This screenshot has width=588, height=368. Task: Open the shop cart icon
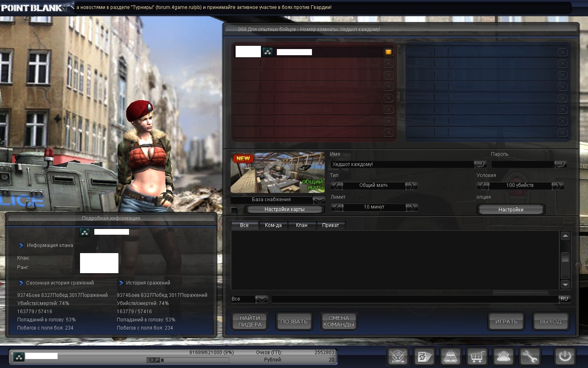tap(477, 357)
